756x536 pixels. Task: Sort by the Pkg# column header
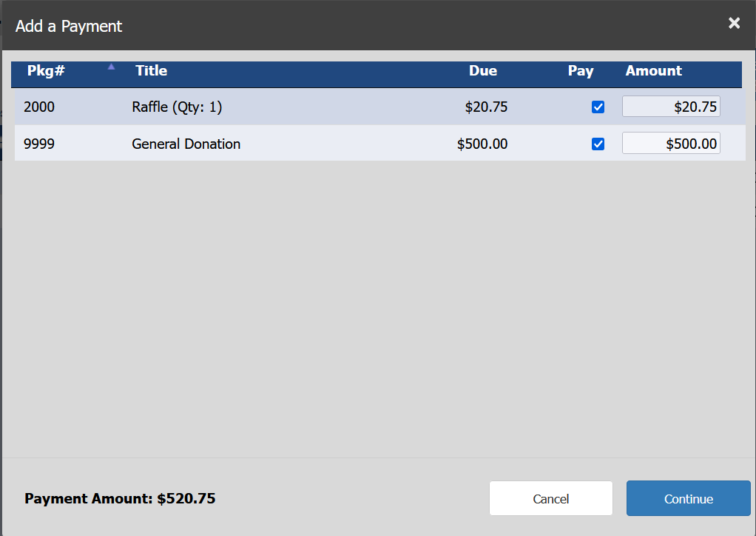click(x=46, y=71)
